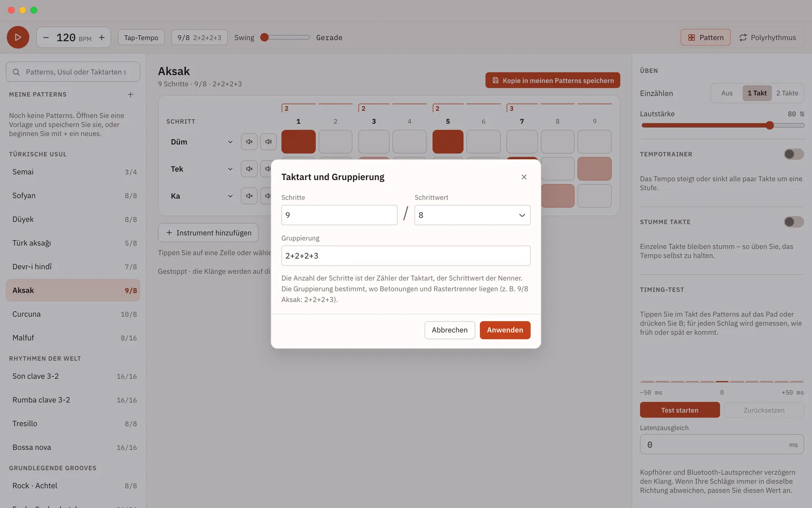The height and width of the screenshot is (508, 812).
Task: Select the Düyek pattern
Action: (73, 219)
